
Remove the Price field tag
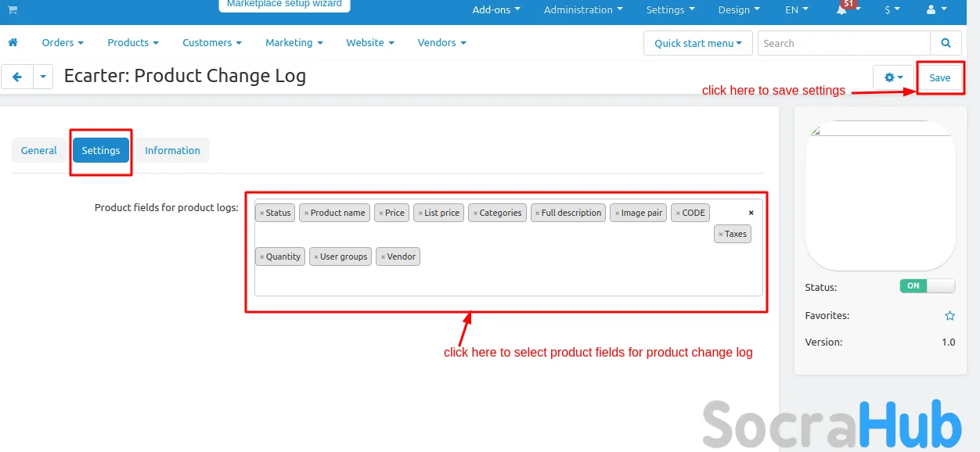click(x=381, y=213)
